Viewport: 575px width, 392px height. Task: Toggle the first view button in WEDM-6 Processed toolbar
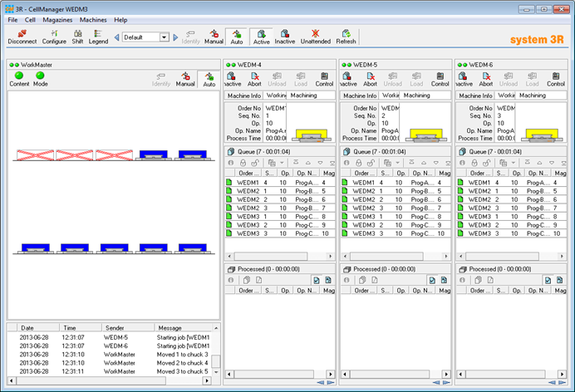click(x=548, y=280)
